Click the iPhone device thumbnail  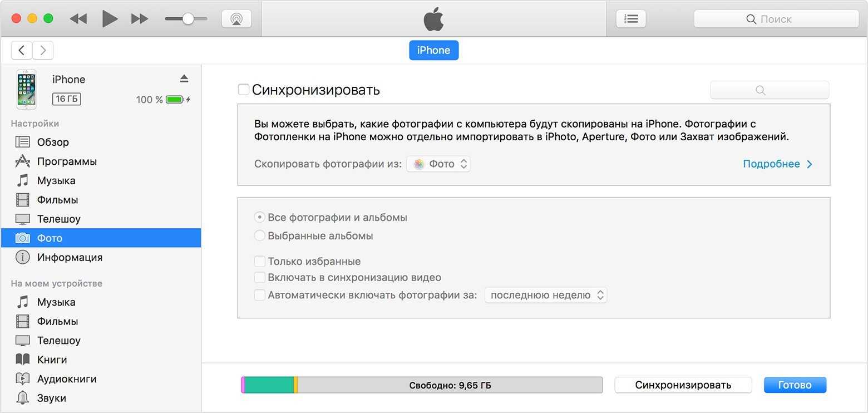[x=26, y=90]
